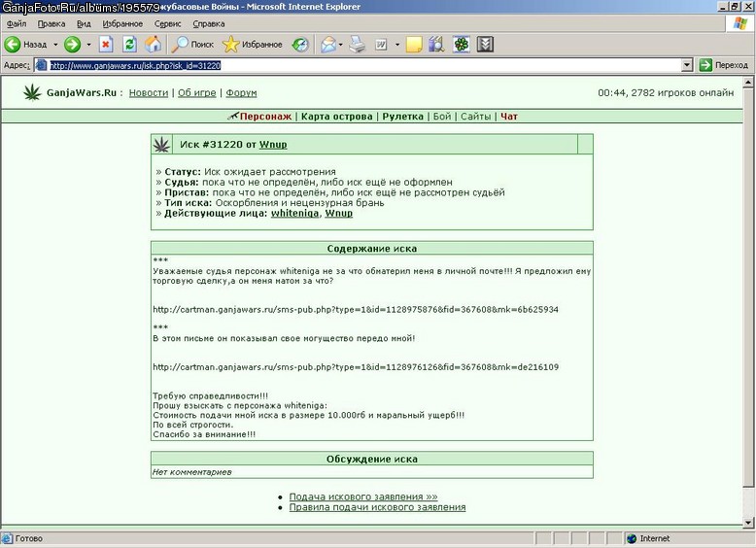Click the Нет комментариев text
The height and width of the screenshot is (548, 756).
[191, 472]
